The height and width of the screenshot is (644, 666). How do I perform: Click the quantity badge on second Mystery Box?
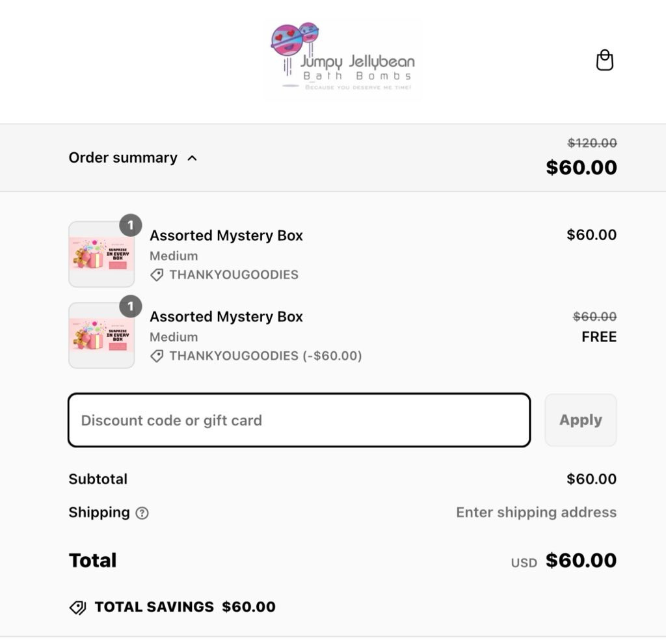pos(130,306)
